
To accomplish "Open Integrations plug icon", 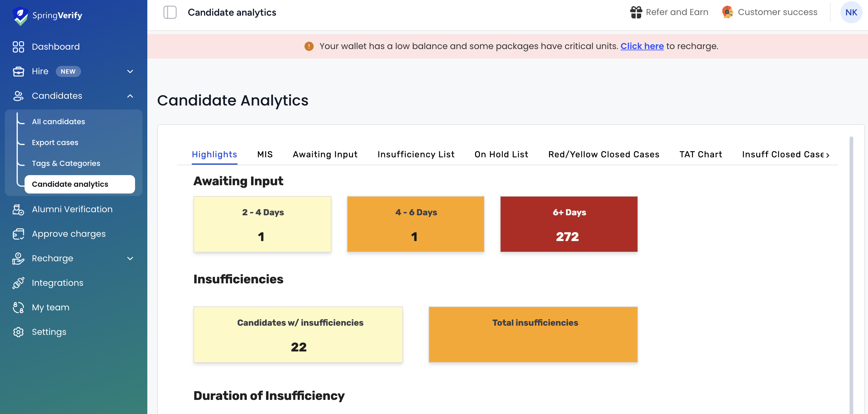I will coord(18,283).
